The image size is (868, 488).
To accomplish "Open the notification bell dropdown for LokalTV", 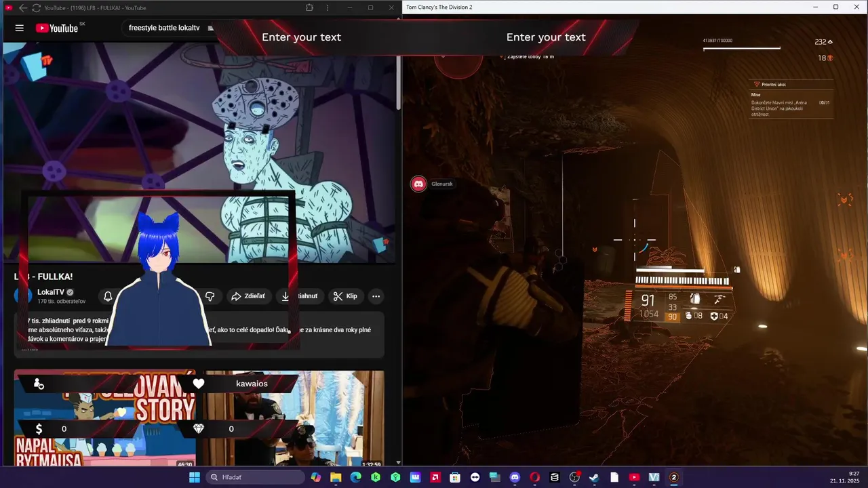I will click(108, 296).
